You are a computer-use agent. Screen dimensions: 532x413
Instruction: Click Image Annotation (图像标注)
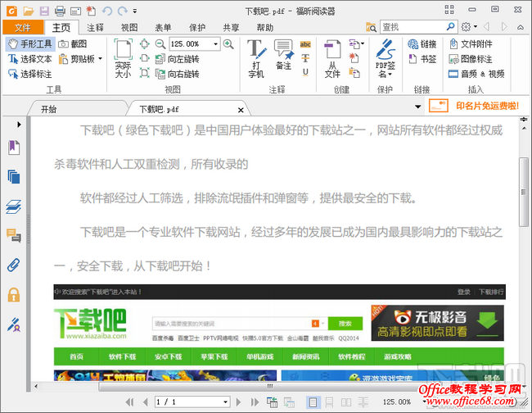(x=471, y=59)
